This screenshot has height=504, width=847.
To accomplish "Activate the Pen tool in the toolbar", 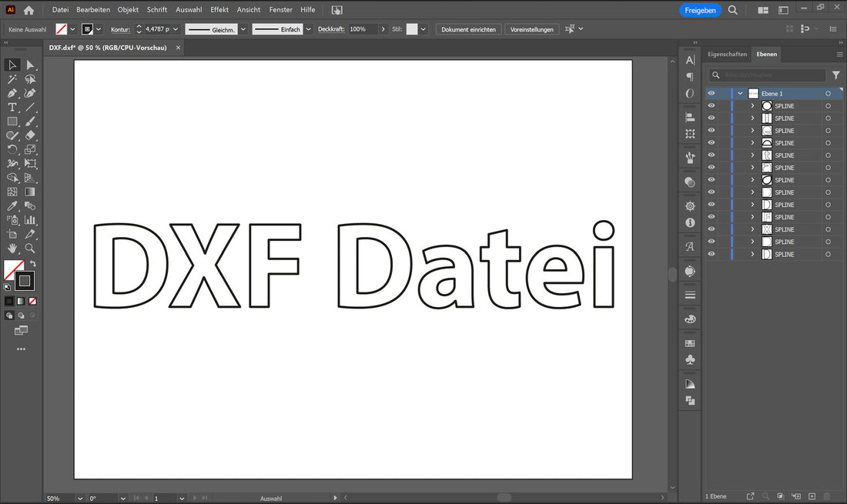I will (x=12, y=93).
